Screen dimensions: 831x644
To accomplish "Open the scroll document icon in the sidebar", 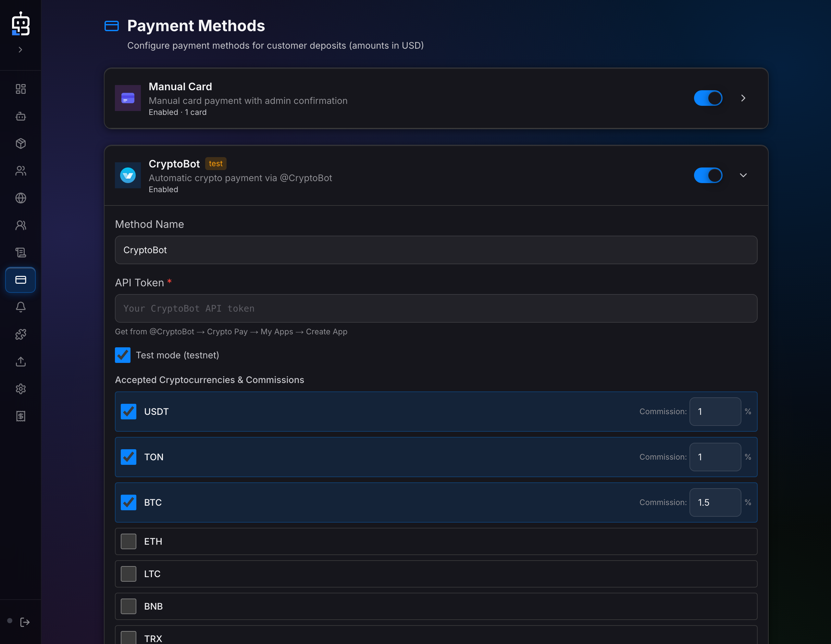I will pyautogui.click(x=20, y=253).
